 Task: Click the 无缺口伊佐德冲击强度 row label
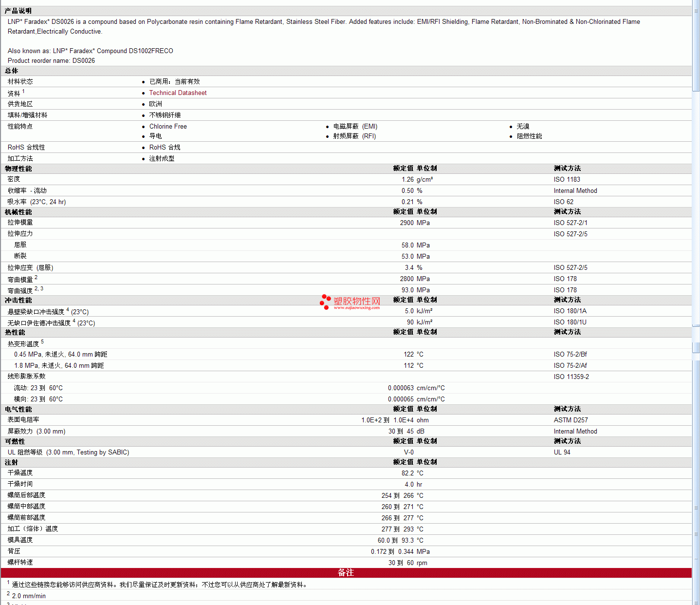click(39, 323)
